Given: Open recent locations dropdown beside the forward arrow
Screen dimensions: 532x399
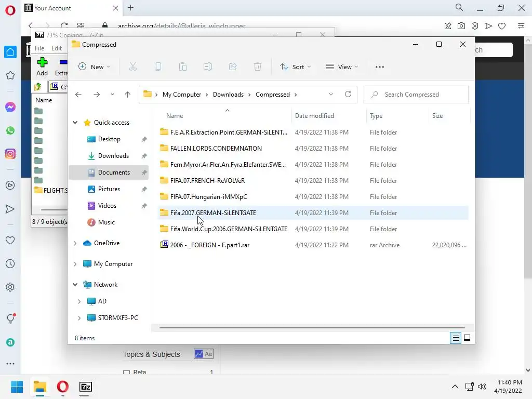Looking at the screenshot, I should pos(112,95).
